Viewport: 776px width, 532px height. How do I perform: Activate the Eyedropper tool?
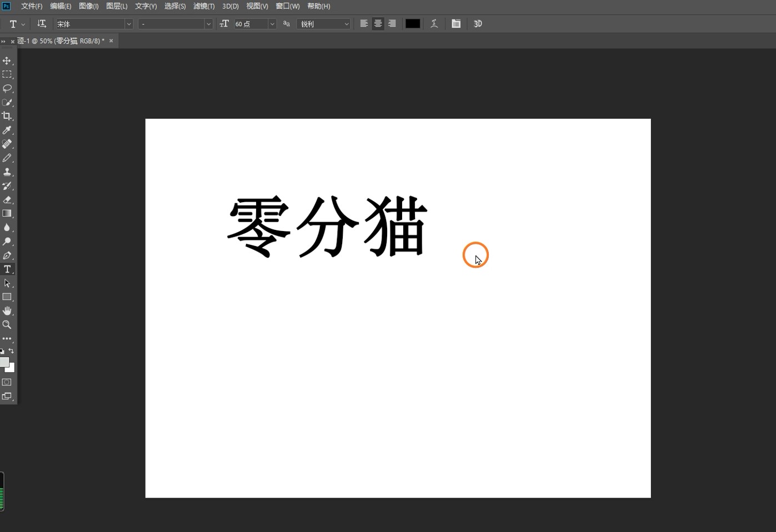[x=7, y=130]
